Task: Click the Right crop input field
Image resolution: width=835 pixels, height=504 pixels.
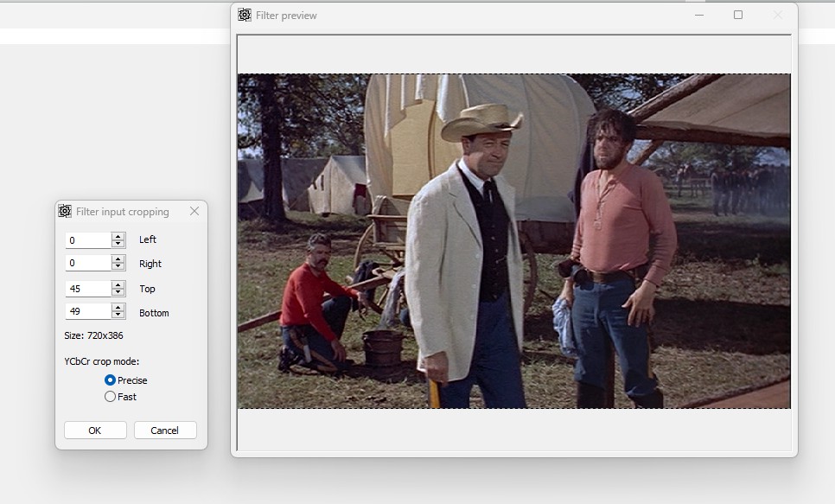Action: (x=88, y=263)
